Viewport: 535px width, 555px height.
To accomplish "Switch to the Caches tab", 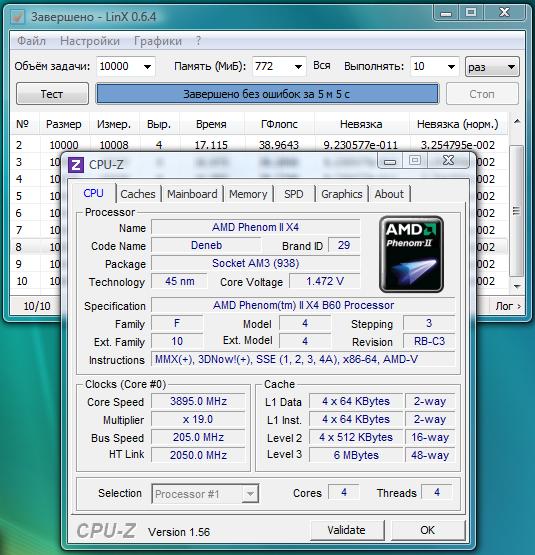I will click(138, 194).
